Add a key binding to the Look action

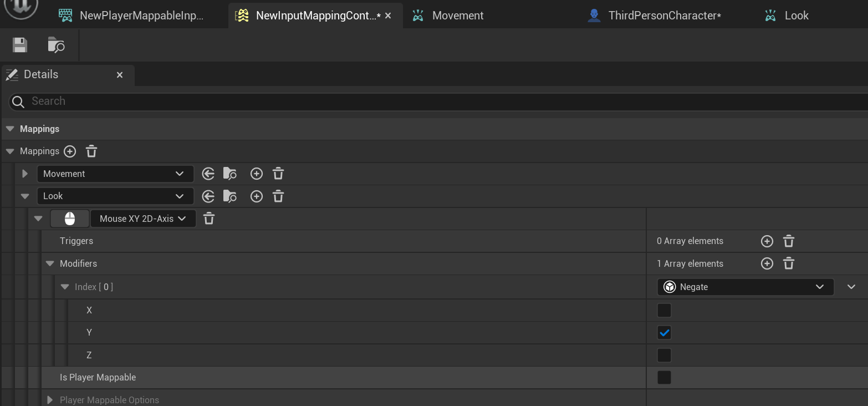(256, 196)
